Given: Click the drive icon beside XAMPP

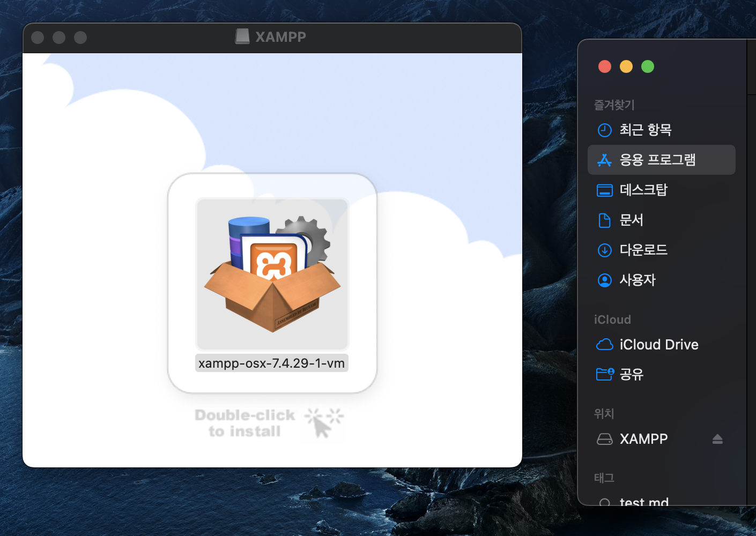Looking at the screenshot, I should point(605,440).
